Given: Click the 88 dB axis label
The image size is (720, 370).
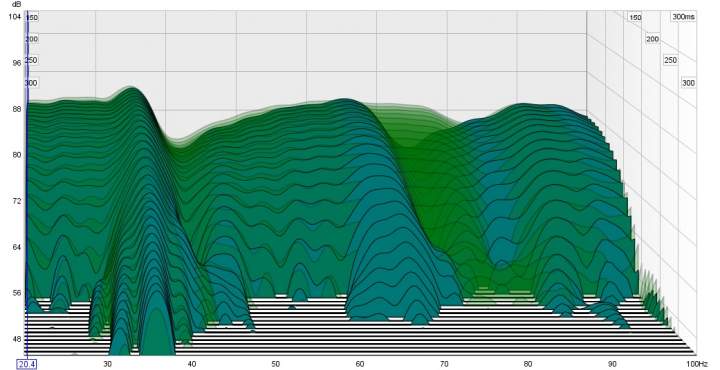Looking at the screenshot, I should (x=17, y=109).
